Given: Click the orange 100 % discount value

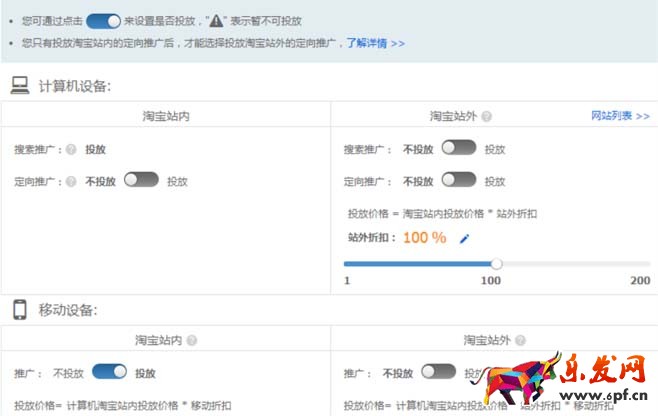Looking at the screenshot, I should (424, 238).
